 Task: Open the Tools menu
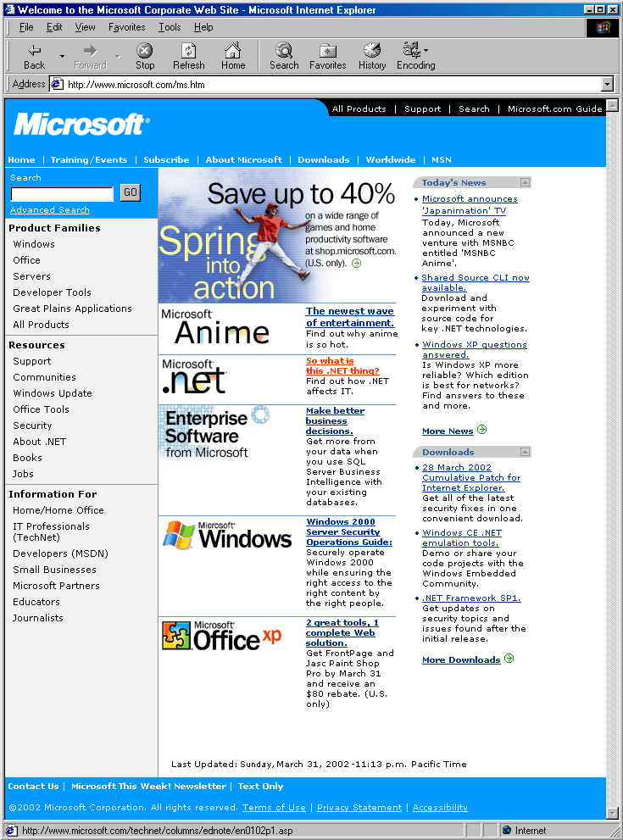click(170, 27)
